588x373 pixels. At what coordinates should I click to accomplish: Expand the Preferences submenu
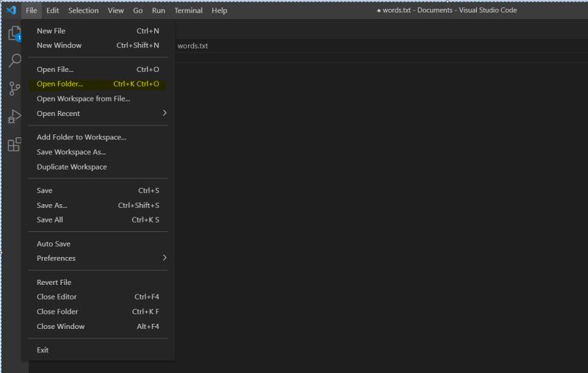click(98, 258)
